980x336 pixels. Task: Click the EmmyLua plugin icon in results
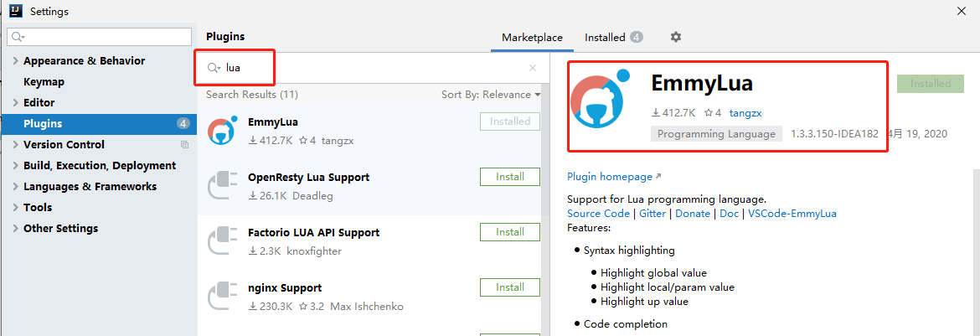[x=222, y=131]
